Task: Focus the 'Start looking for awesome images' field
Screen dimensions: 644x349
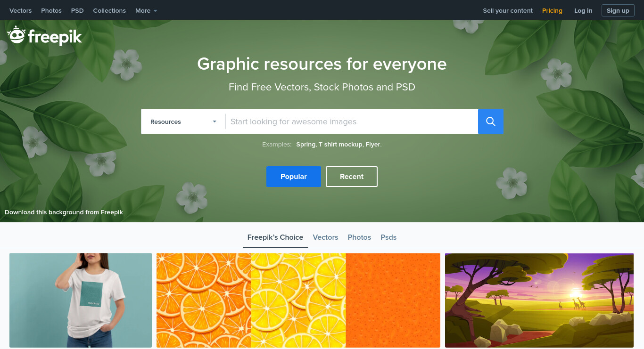Action: click(x=352, y=122)
